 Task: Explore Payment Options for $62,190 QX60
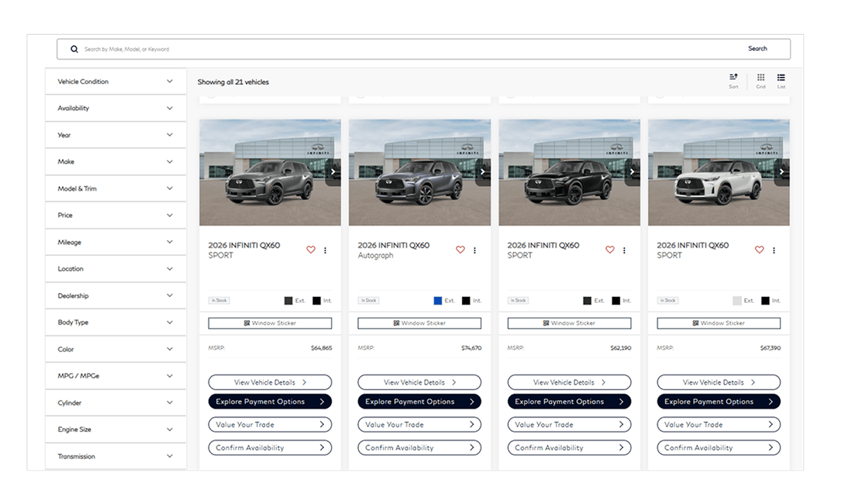click(569, 401)
